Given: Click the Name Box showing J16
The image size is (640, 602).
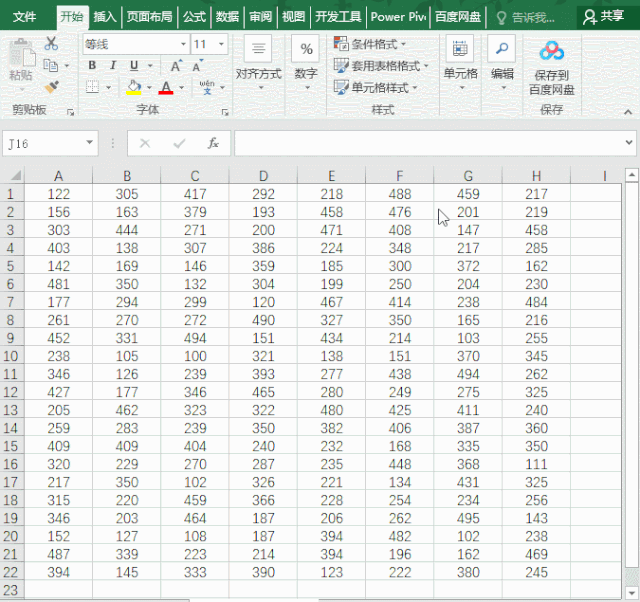Looking at the screenshot, I should pyautogui.click(x=50, y=143).
